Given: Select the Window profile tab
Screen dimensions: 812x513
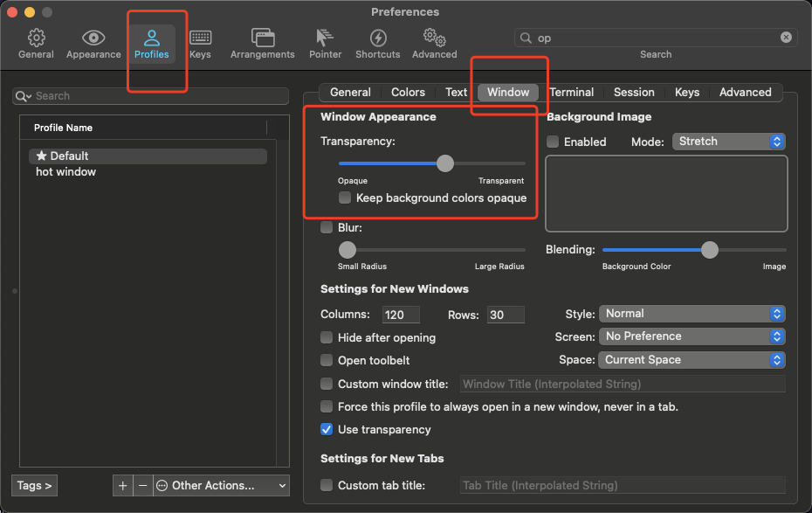Looking at the screenshot, I should 508,93.
